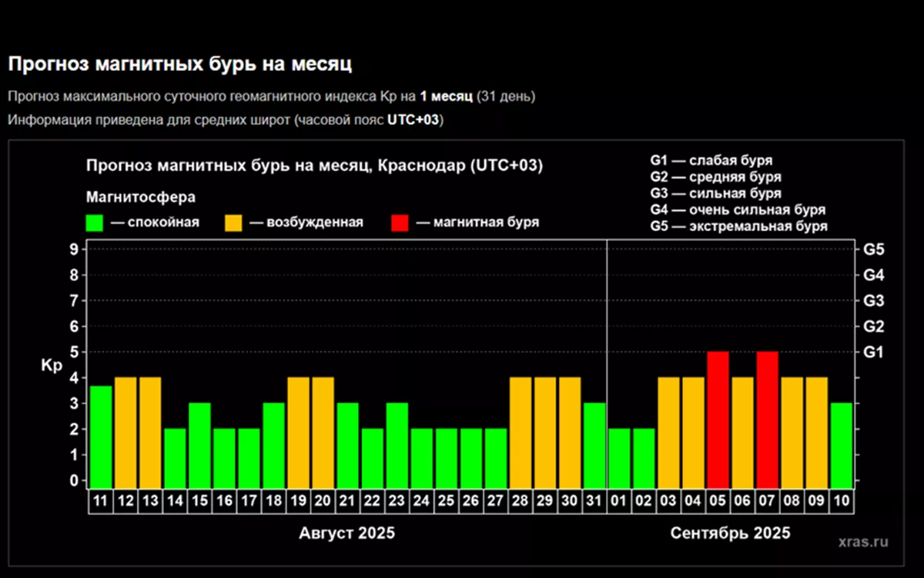Click the green bar for August 31

click(x=594, y=445)
